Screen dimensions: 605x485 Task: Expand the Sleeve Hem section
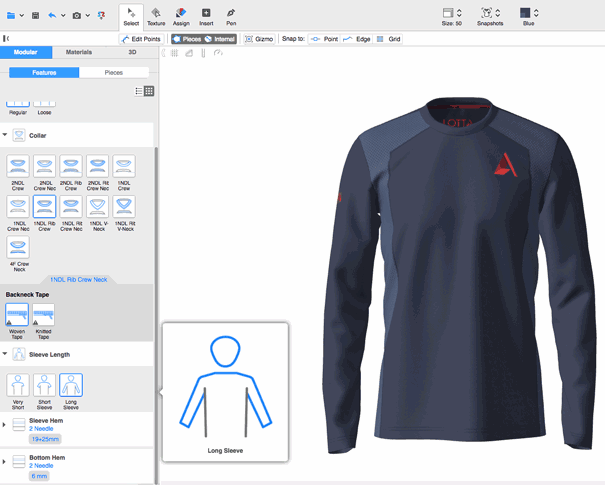pyautogui.click(x=4, y=425)
